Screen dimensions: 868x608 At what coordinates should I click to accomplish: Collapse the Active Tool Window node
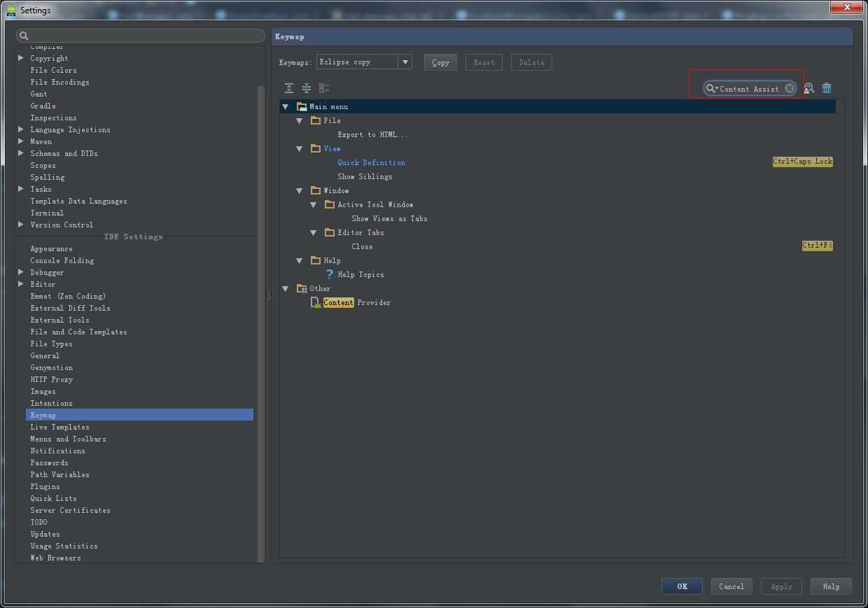point(313,205)
